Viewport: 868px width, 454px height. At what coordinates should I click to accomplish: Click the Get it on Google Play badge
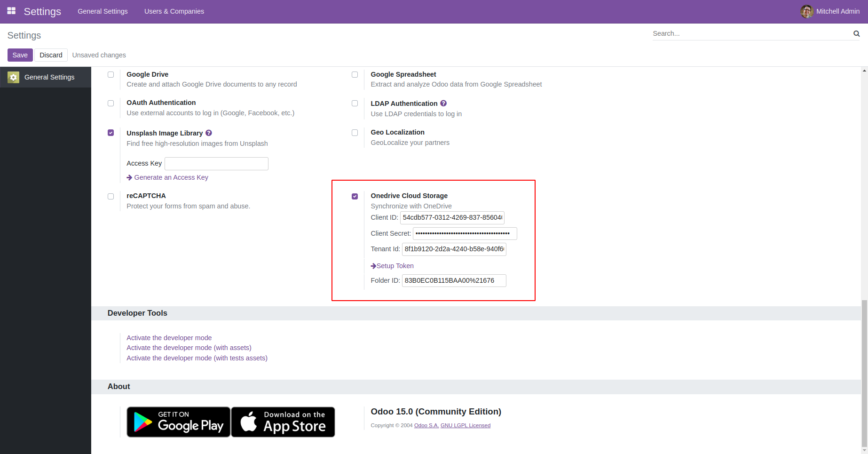(179, 422)
